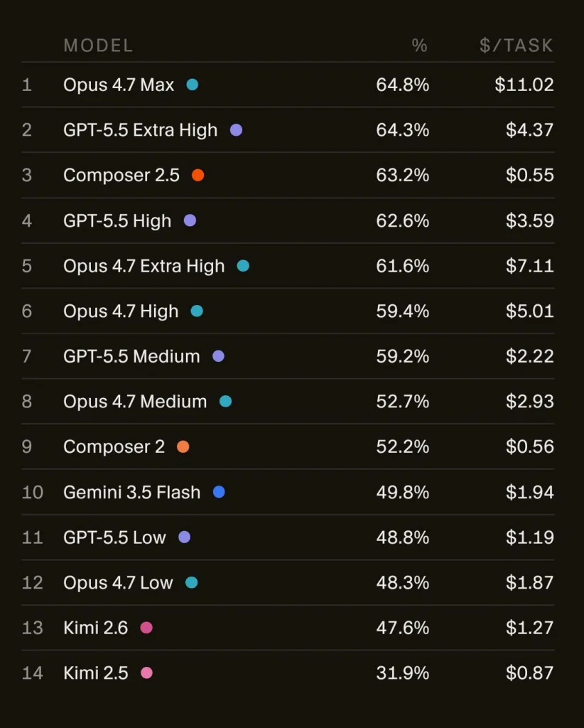Sort by the % column header
Screen dimensions: 584x728
click(x=419, y=45)
